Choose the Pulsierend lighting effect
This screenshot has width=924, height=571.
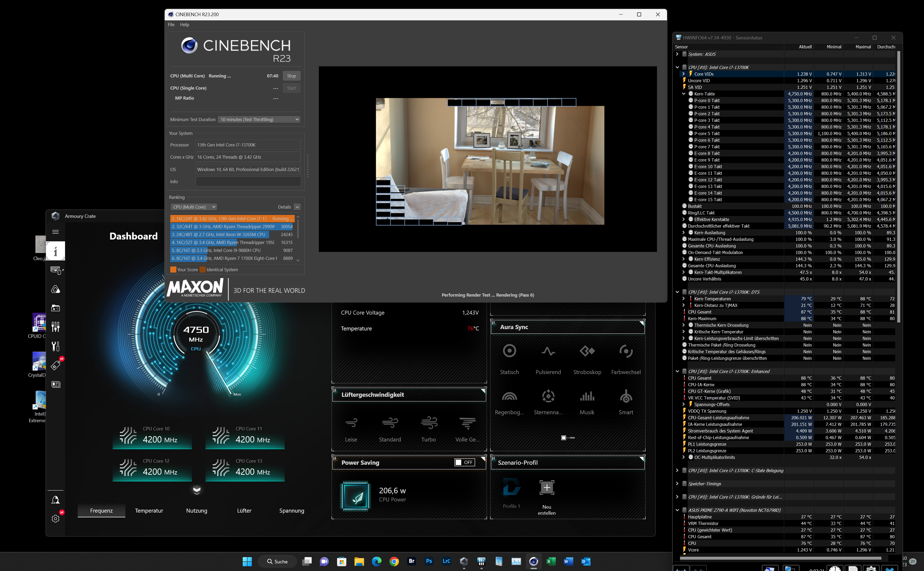click(548, 351)
